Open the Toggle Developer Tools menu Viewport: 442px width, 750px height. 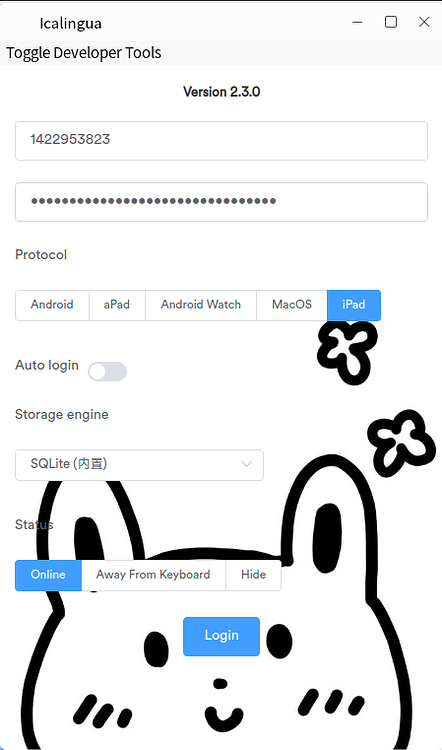[x=84, y=53]
